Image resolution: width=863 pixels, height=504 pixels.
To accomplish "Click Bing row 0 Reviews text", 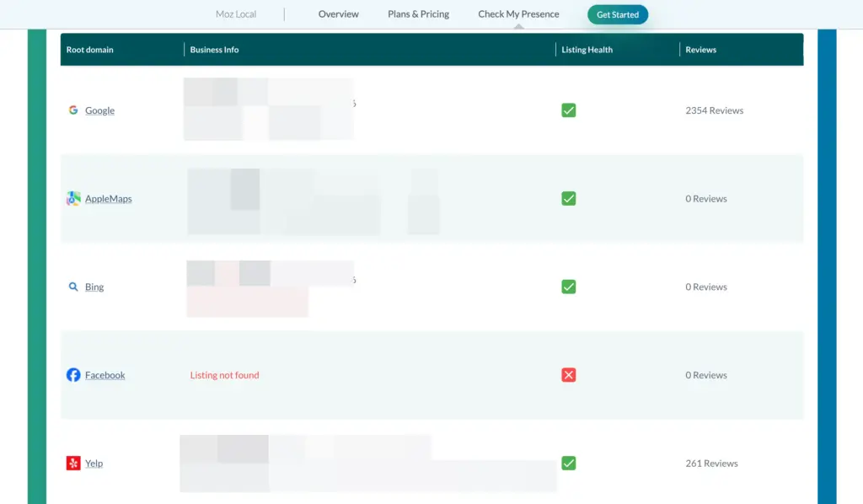I will (x=706, y=287).
